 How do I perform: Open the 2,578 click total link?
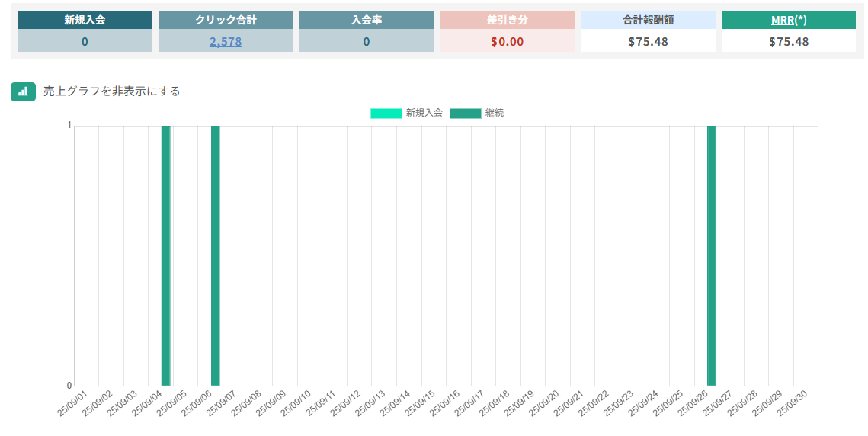(226, 42)
